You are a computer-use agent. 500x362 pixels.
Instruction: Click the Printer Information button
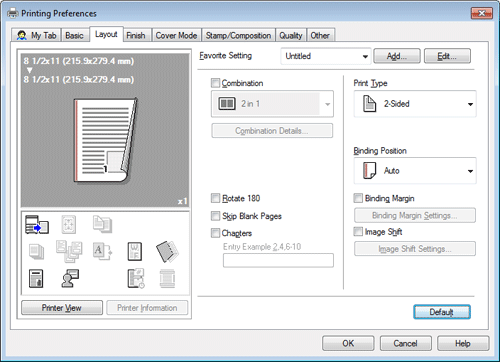[147, 308]
